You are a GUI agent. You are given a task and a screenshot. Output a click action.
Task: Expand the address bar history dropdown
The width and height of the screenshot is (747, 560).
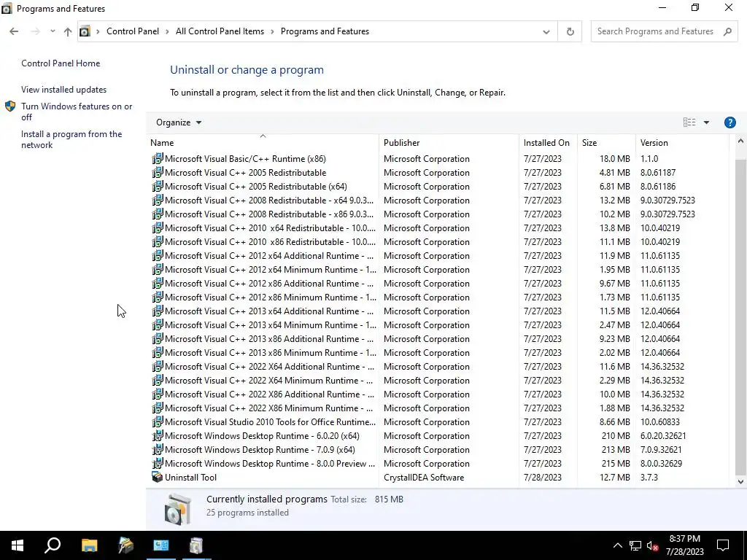click(546, 32)
